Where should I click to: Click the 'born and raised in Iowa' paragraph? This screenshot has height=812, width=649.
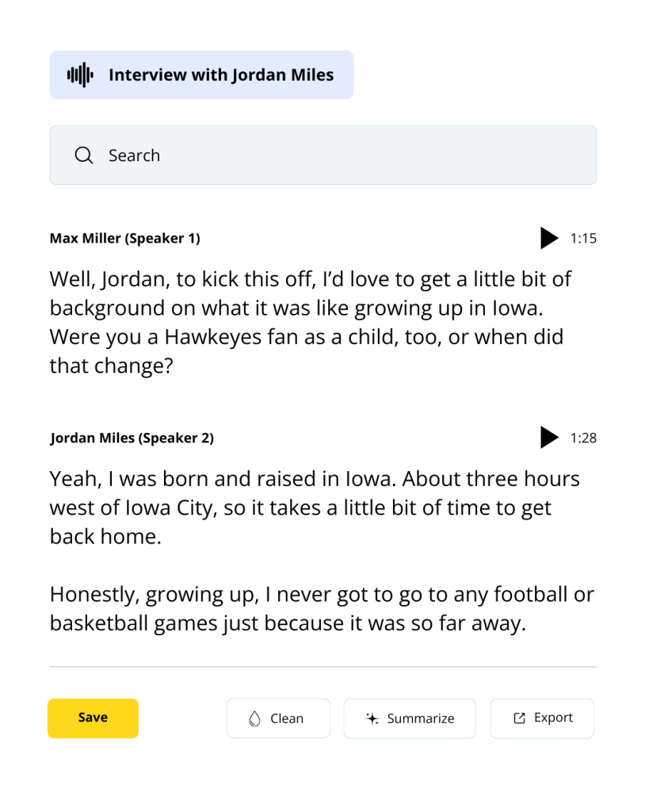coord(315,507)
